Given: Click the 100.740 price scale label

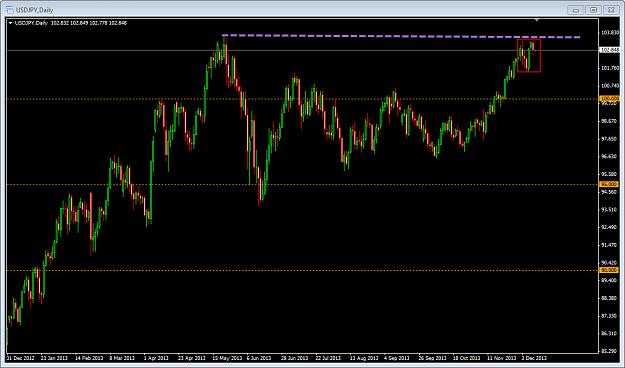Looking at the screenshot, I should coord(610,86).
